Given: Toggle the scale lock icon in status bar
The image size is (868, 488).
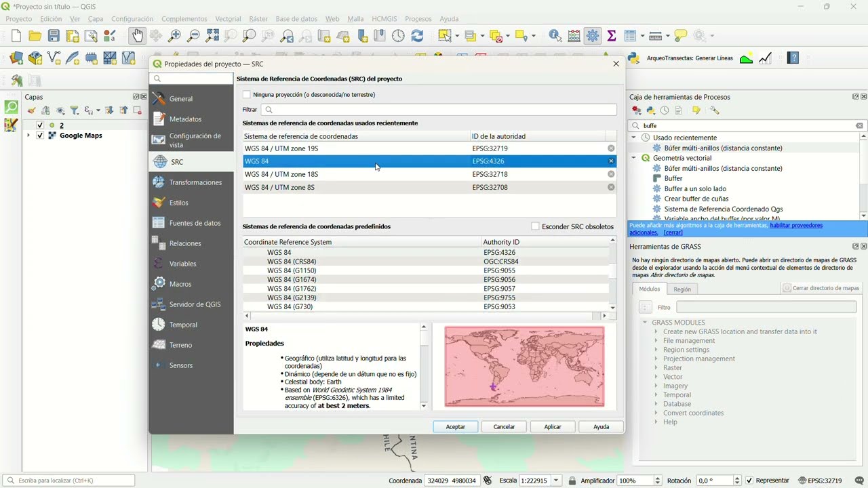Looking at the screenshot, I should tap(572, 481).
